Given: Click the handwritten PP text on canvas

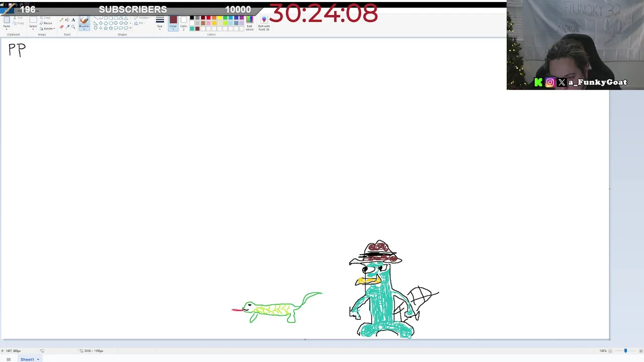Looking at the screenshot, I should tap(17, 50).
